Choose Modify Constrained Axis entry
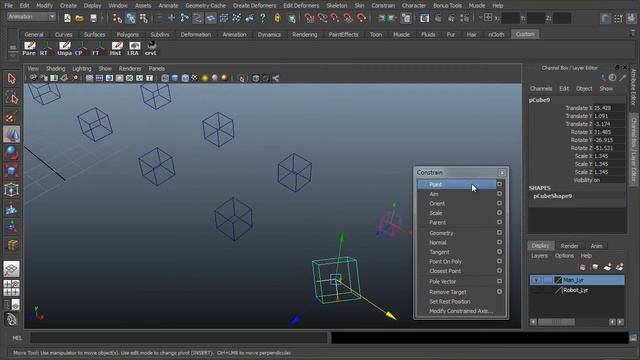 [x=461, y=311]
